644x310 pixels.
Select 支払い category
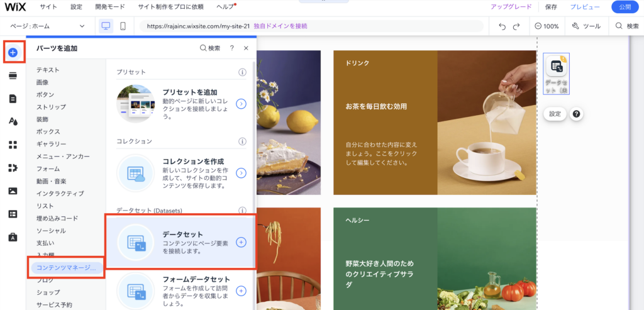[x=45, y=243]
